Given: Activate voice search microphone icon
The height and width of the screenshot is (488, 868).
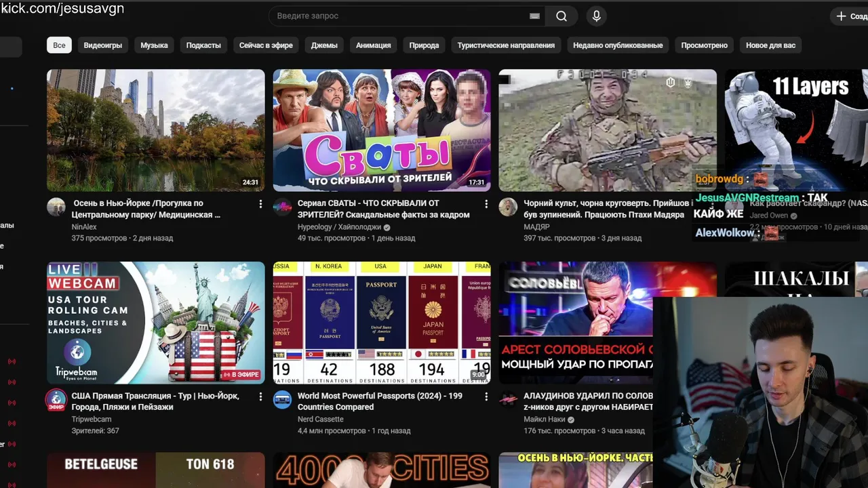Looking at the screenshot, I should (x=596, y=16).
